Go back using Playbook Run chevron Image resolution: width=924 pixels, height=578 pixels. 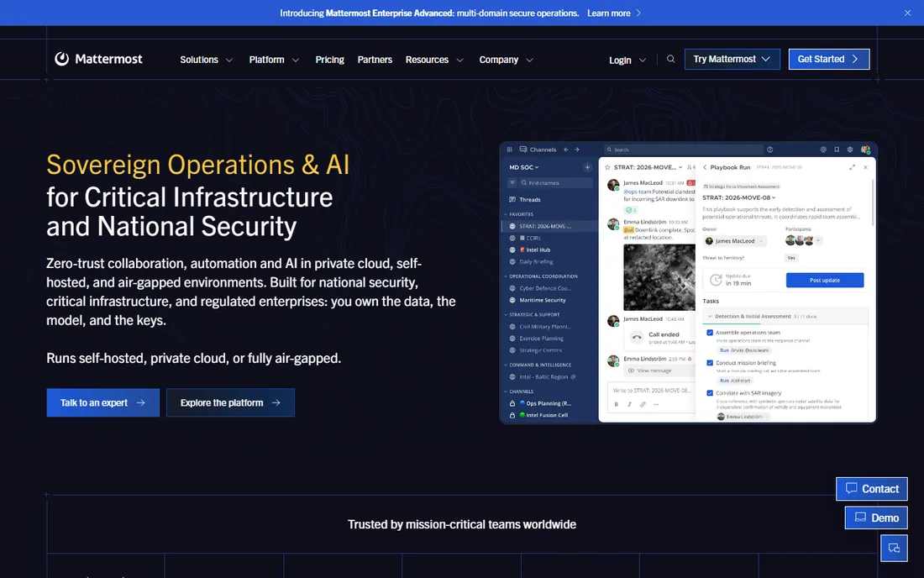pos(705,167)
